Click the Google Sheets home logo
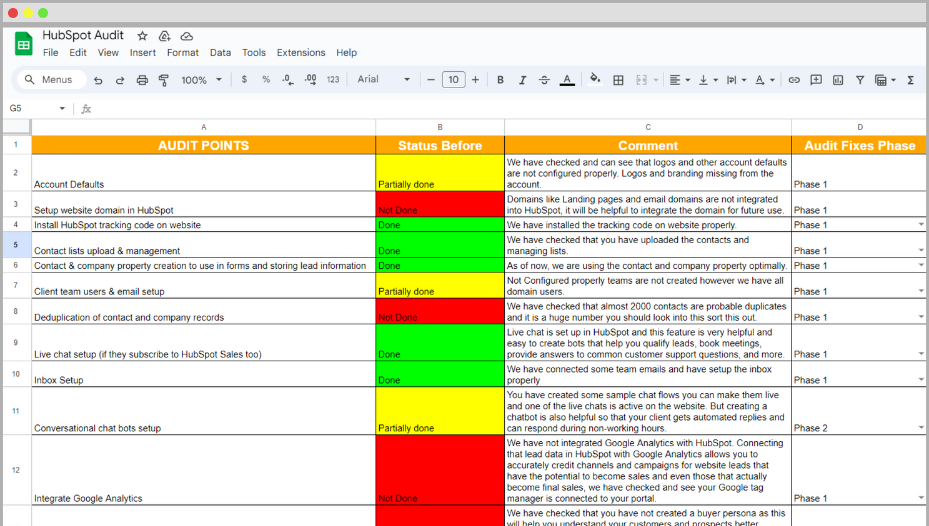929x526 pixels. pos(23,44)
